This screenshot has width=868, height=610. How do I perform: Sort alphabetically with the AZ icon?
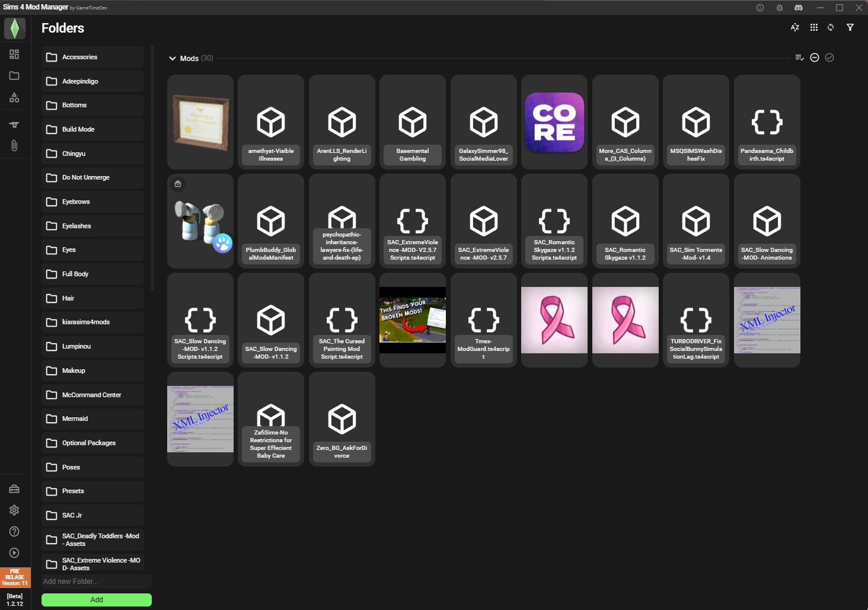[795, 27]
